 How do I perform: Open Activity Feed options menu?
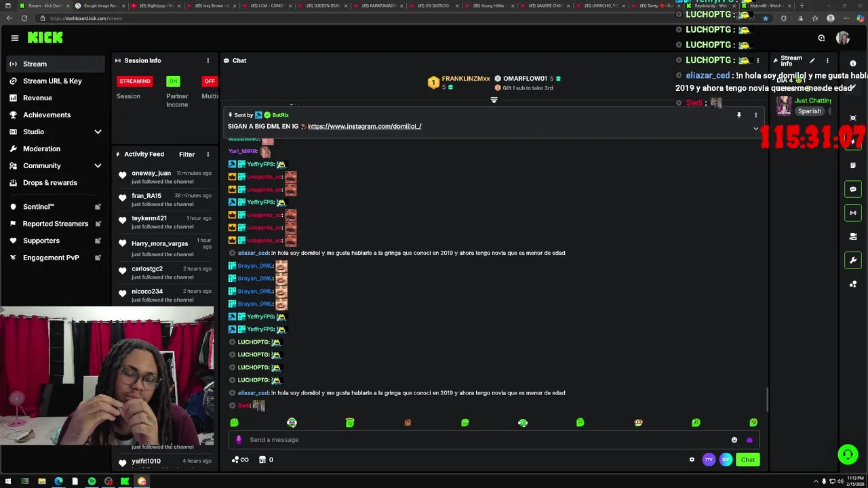[208, 155]
